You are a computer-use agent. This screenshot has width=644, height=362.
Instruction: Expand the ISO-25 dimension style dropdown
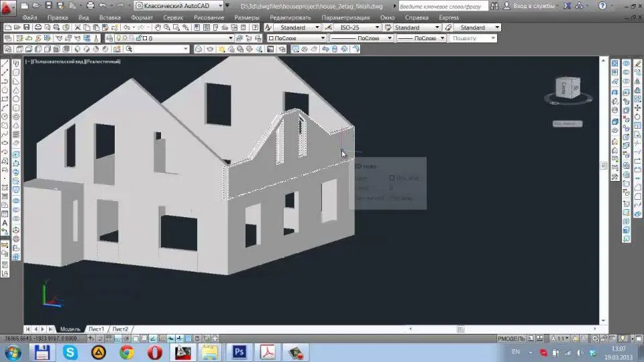point(352,27)
